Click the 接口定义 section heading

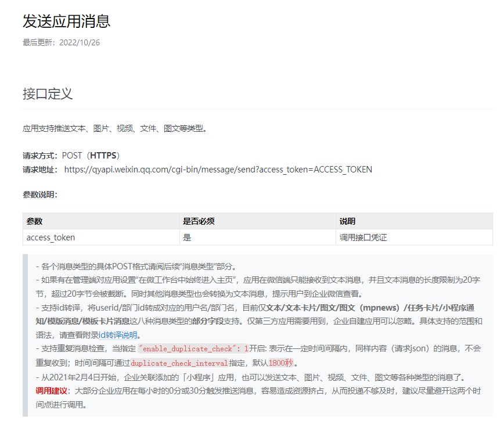coord(48,93)
